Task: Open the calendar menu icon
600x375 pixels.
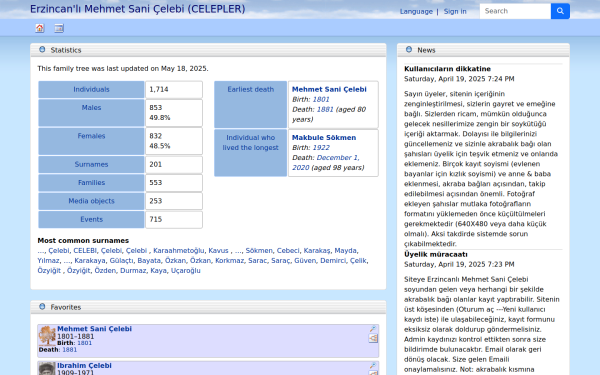Action: coord(59,28)
